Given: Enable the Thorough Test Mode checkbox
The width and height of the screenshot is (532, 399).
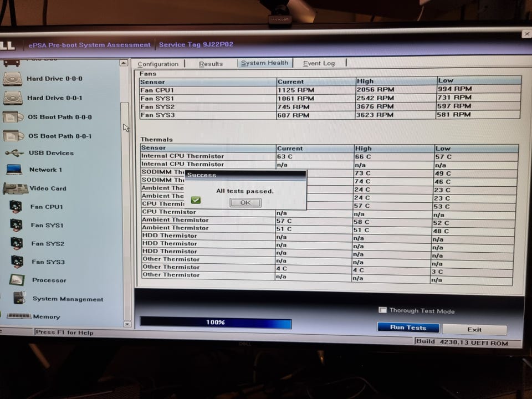Looking at the screenshot, I should click(383, 310).
